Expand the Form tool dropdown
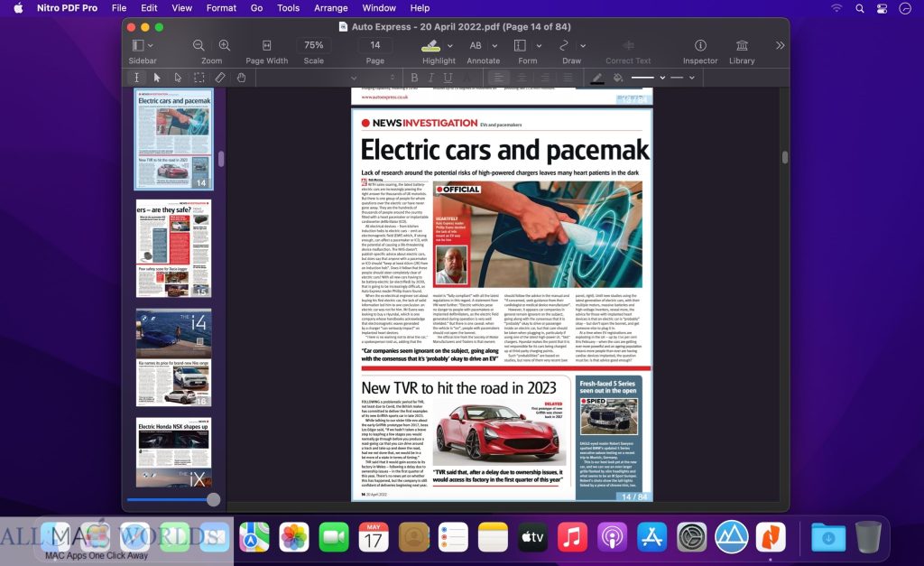 tap(539, 45)
